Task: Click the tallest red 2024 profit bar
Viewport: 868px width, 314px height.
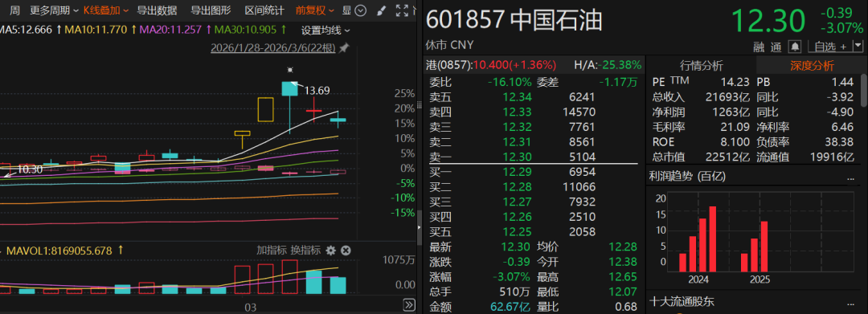Action: point(712,239)
